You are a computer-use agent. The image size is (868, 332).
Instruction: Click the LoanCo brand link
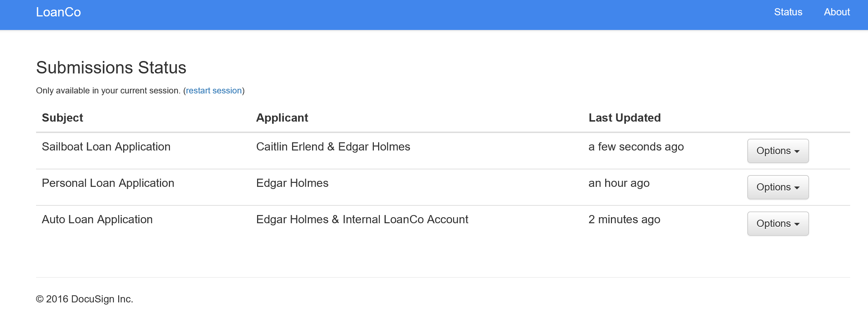pos(59,12)
